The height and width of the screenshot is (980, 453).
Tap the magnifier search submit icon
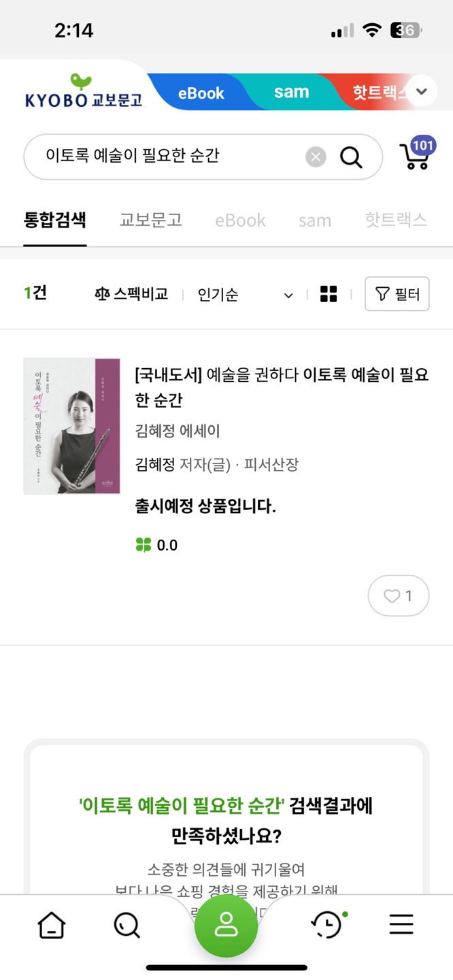[x=351, y=157]
